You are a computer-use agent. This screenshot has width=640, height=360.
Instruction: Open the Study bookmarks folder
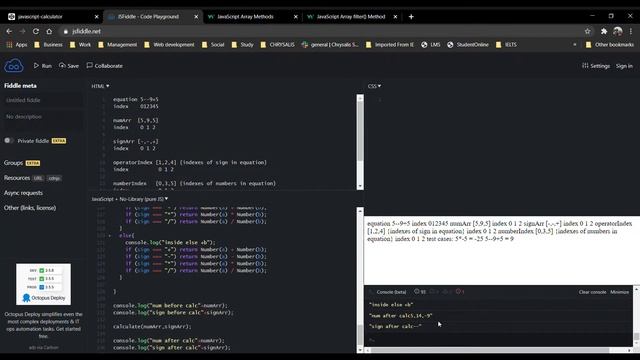242,44
